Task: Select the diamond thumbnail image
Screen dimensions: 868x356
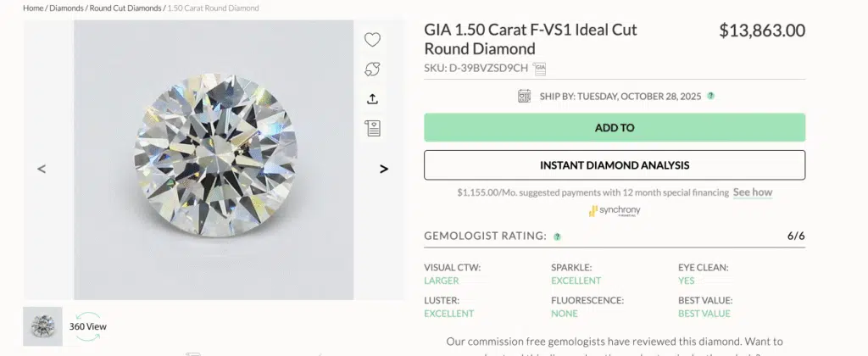Action: (x=42, y=325)
